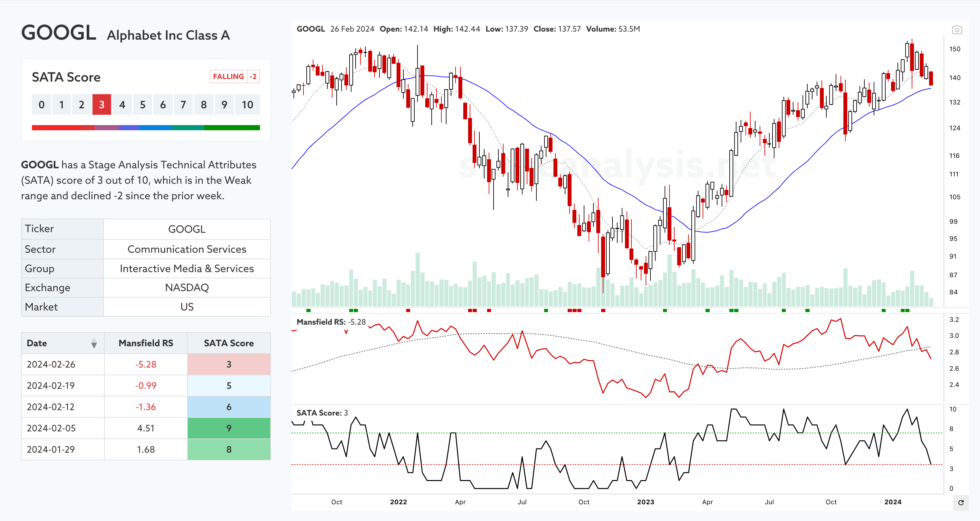Click the 2024-01-29 date cell

click(63, 450)
